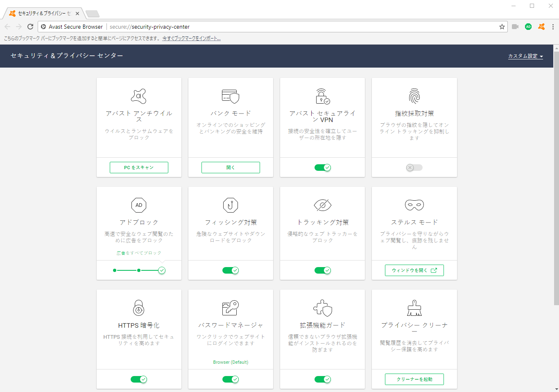The width and height of the screenshot is (559, 392).
Task: Click the Browser (Default) link
Action: (231, 362)
